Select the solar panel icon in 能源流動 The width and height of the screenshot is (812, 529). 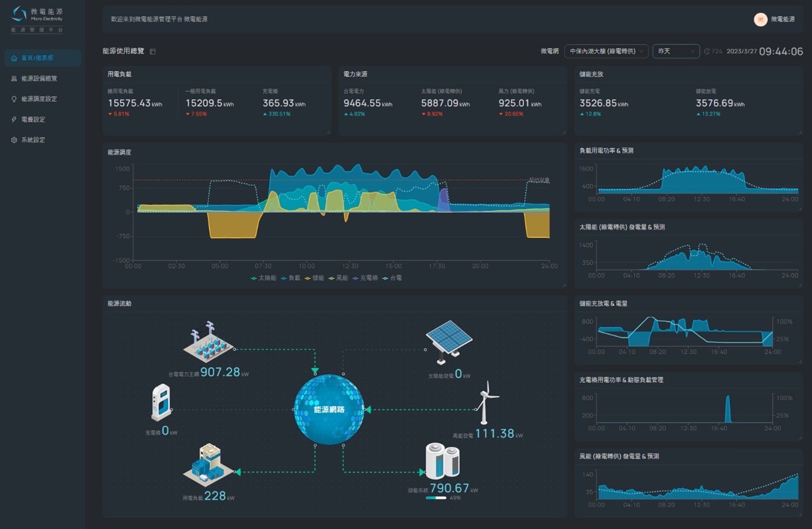click(x=449, y=338)
